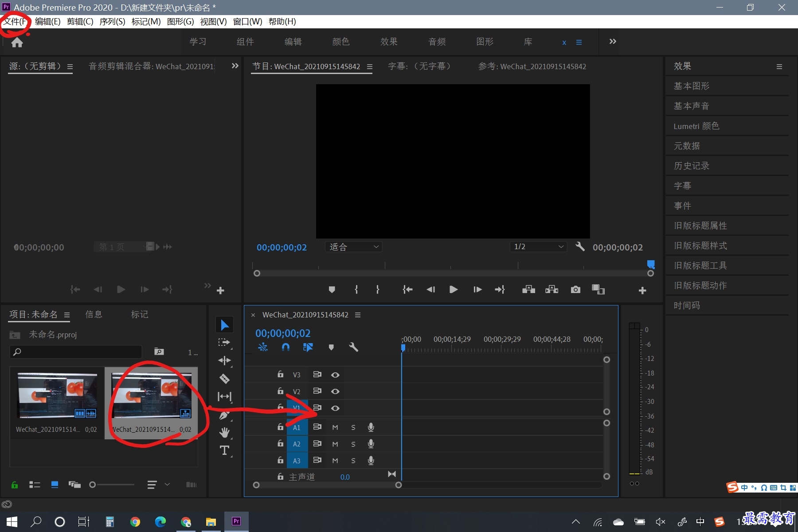Image resolution: width=798 pixels, height=532 pixels.
Task: Open sort icons dropdown in project panel
Action: point(158,485)
